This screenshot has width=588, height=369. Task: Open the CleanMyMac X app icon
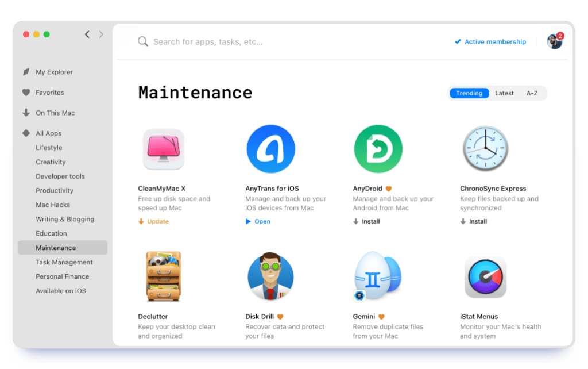163,149
